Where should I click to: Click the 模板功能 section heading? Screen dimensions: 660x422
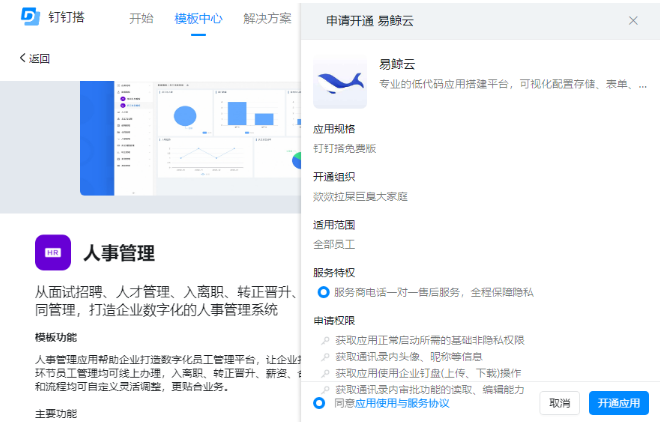pos(56,337)
